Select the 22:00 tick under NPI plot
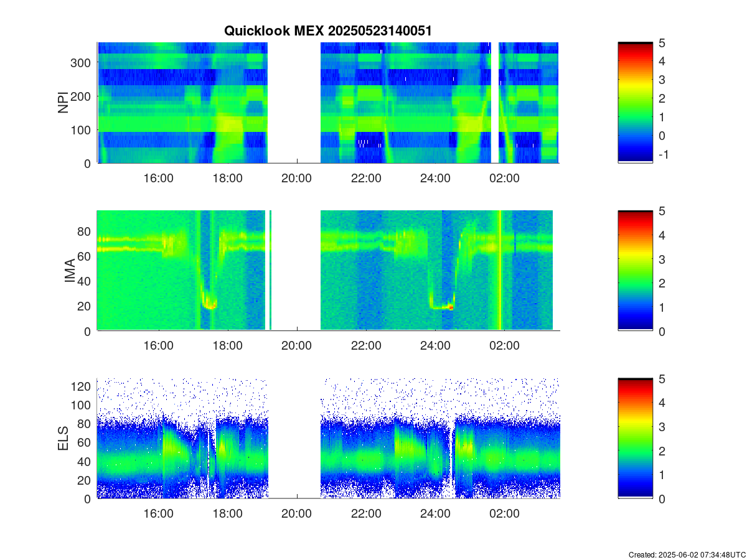 (366, 178)
